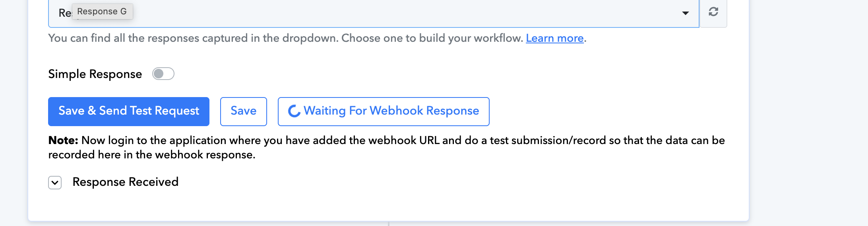868x226 pixels.
Task: Enable the Simple Response toggle
Action: pyautogui.click(x=163, y=74)
